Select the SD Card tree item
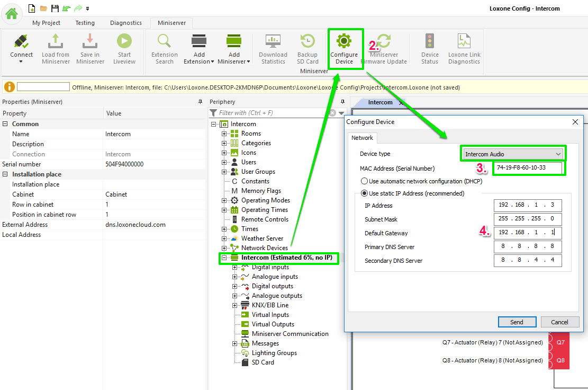This screenshot has width=588, height=390. (x=263, y=362)
